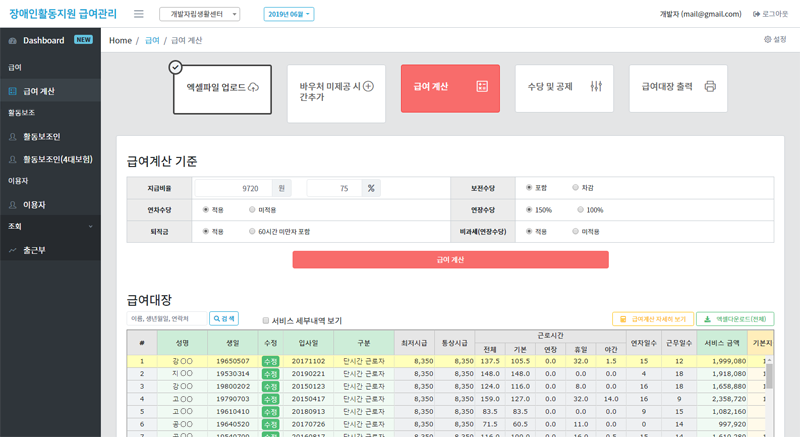
Task: Open 활동보조인(4대보험) in the sidebar
Action: pos(57,159)
